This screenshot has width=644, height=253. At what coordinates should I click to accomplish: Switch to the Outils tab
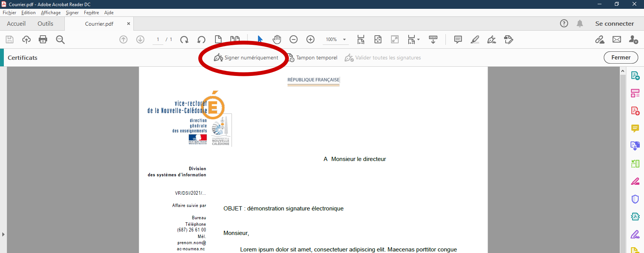(x=45, y=24)
